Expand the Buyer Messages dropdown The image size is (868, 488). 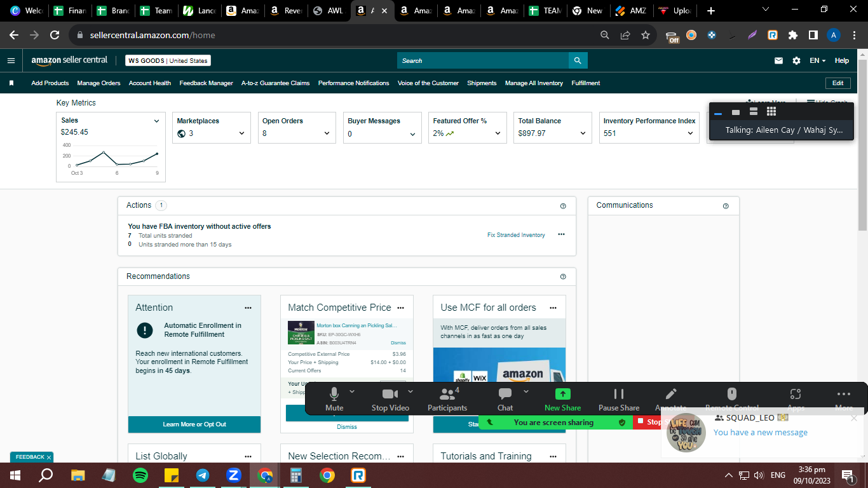[x=412, y=134]
